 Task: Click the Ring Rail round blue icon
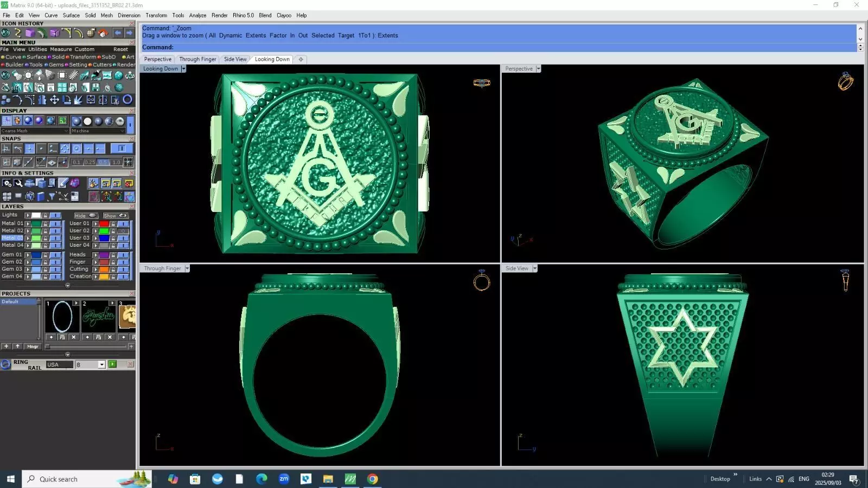[x=6, y=364]
